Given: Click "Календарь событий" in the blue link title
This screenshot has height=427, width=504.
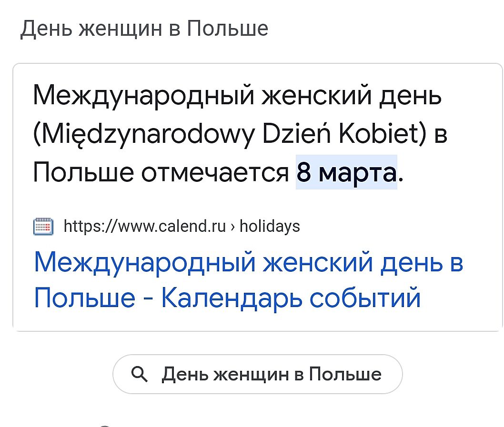Looking at the screenshot, I should coord(291,299).
